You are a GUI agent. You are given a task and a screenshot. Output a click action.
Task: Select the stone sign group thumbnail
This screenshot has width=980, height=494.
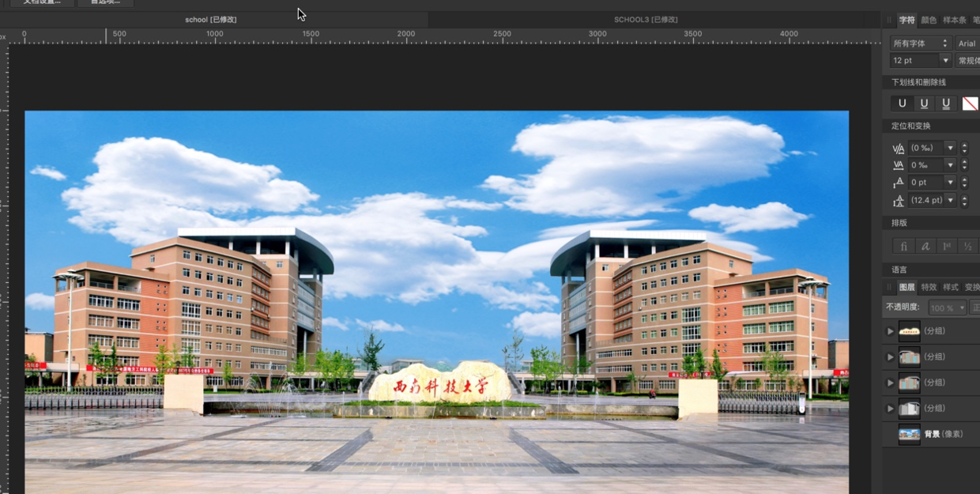point(910,331)
